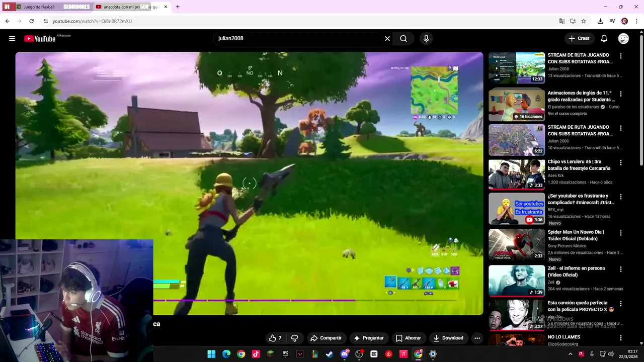644x362 pixels.
Task: Open the YouTube account avatar menu
Action: point(623,39)
